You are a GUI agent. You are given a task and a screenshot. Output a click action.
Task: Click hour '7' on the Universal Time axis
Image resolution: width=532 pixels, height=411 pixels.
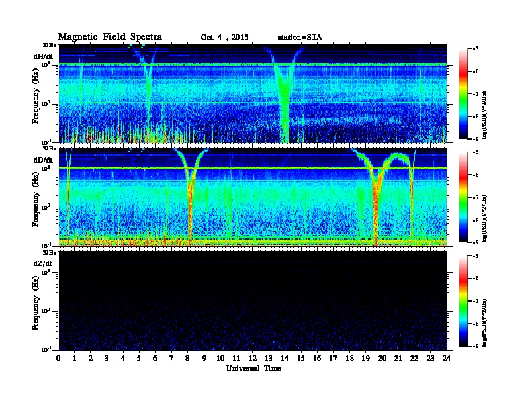pos(172,359)
